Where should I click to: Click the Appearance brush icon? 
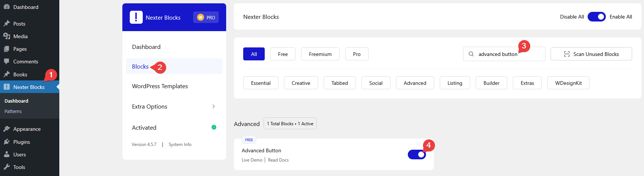[7, 129]
